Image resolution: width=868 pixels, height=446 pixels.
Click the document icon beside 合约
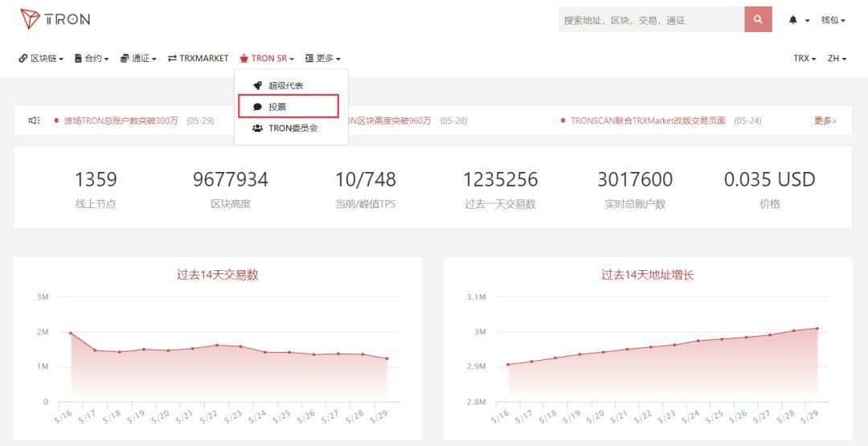pos(78,58)
